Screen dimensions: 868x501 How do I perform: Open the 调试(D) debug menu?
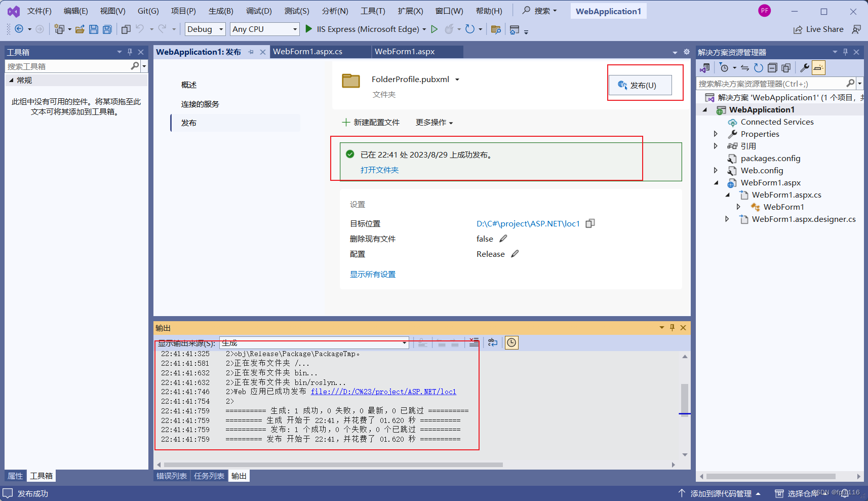point(259,11)
